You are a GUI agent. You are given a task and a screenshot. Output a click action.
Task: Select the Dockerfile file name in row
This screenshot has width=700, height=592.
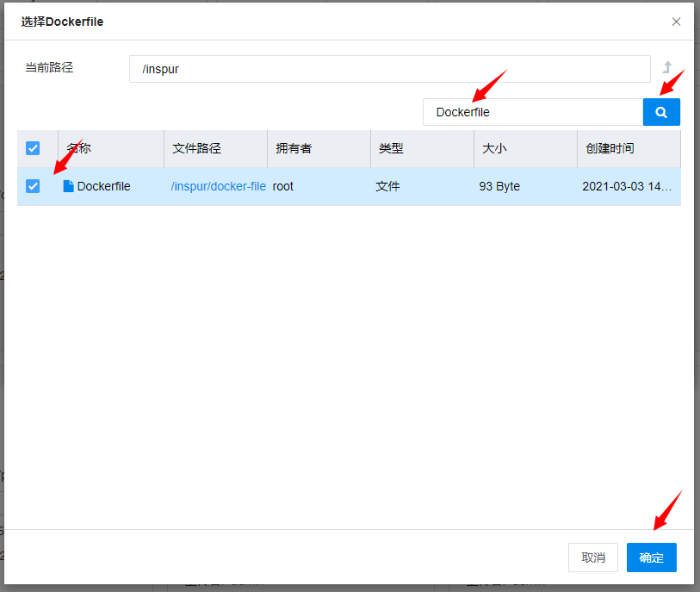click(x=103, y=186)
